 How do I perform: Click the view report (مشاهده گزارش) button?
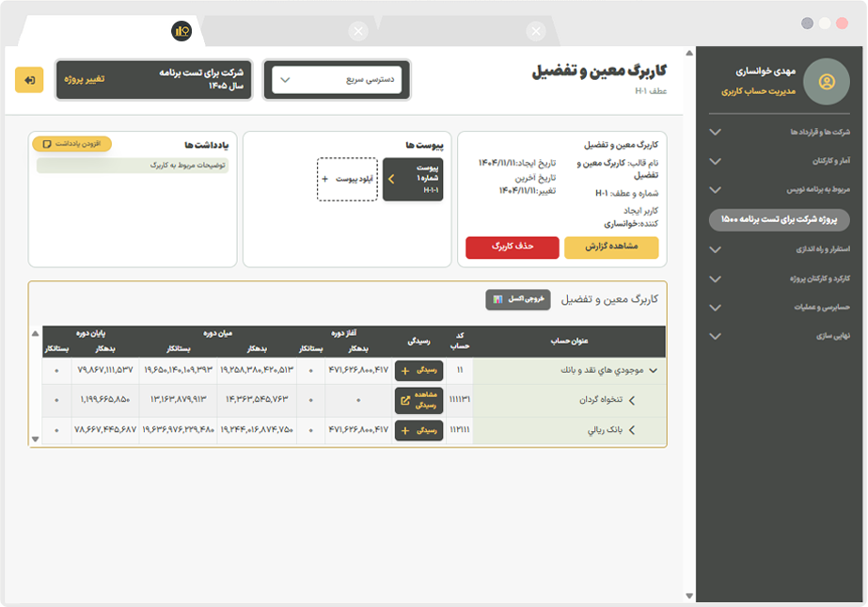(x=611, y=247)
